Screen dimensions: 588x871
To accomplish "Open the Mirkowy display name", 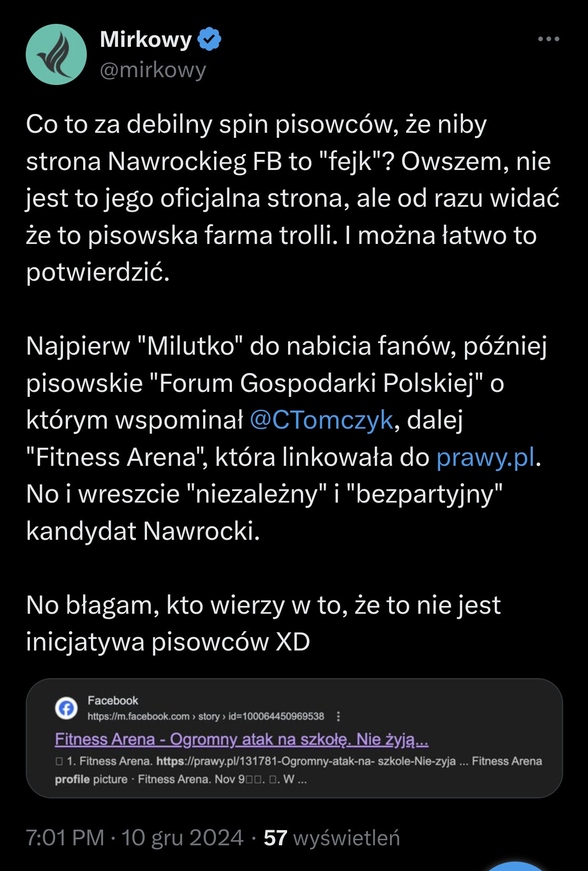I will coord(145,39).
